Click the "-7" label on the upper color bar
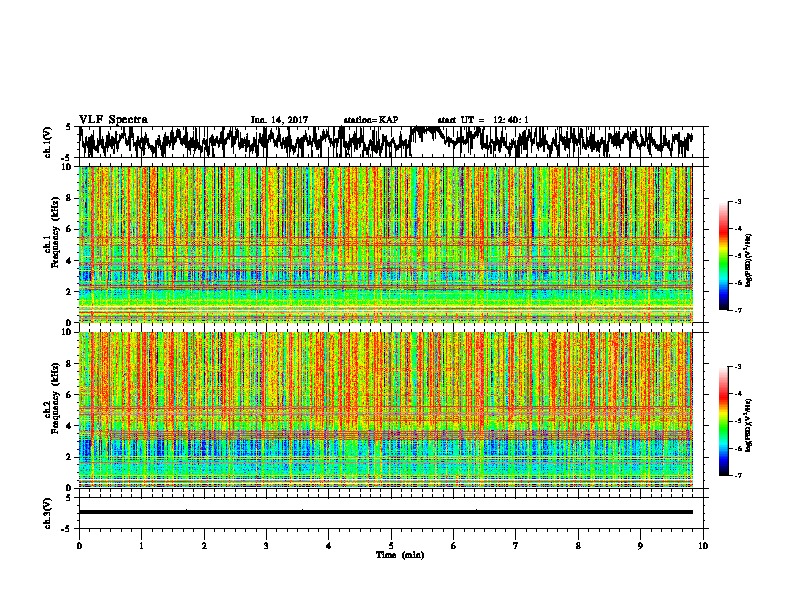Image resolution: width=792 pixels, height=612 pixels. tap(737, 310)
